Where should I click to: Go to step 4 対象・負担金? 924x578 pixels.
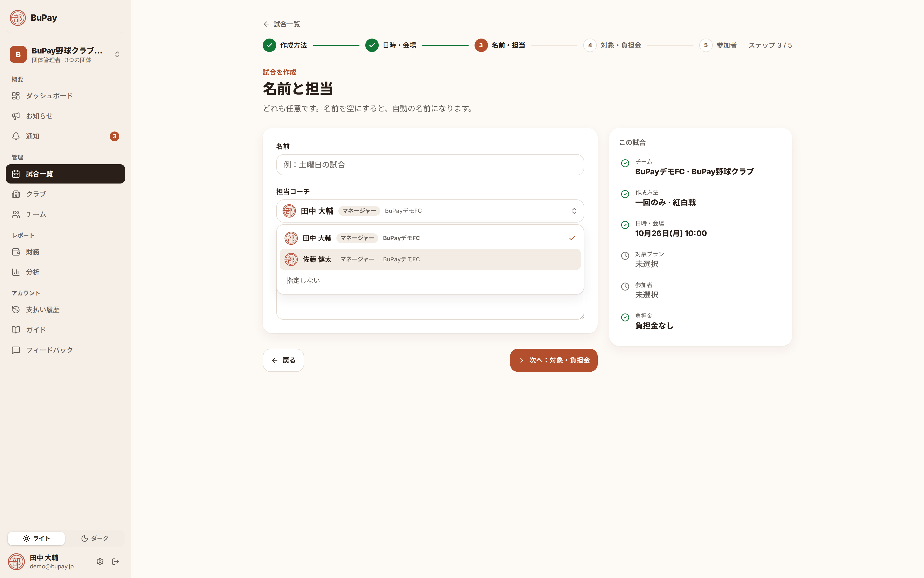[x=612, y=45]
